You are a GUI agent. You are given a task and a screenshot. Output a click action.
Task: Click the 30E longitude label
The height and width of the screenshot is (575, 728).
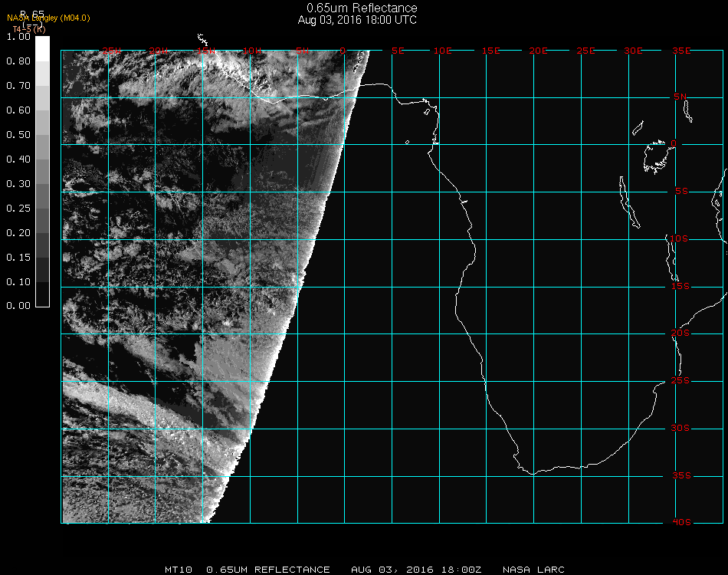point(633,51)
